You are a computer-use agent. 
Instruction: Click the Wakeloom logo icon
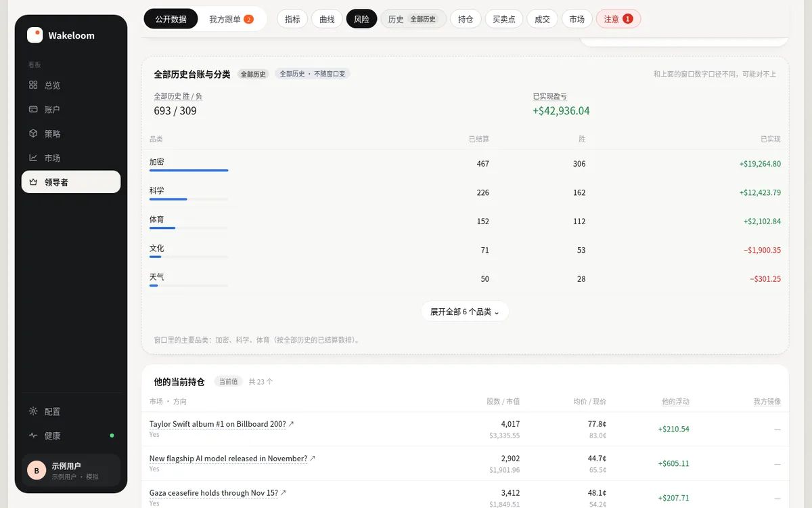click(x=35, y=35)
